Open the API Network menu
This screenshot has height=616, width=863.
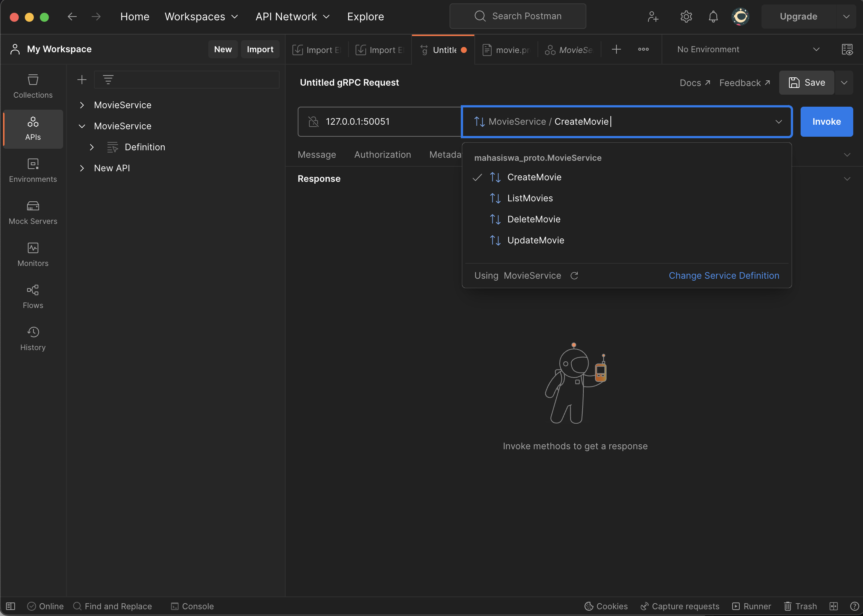(292, 16)
